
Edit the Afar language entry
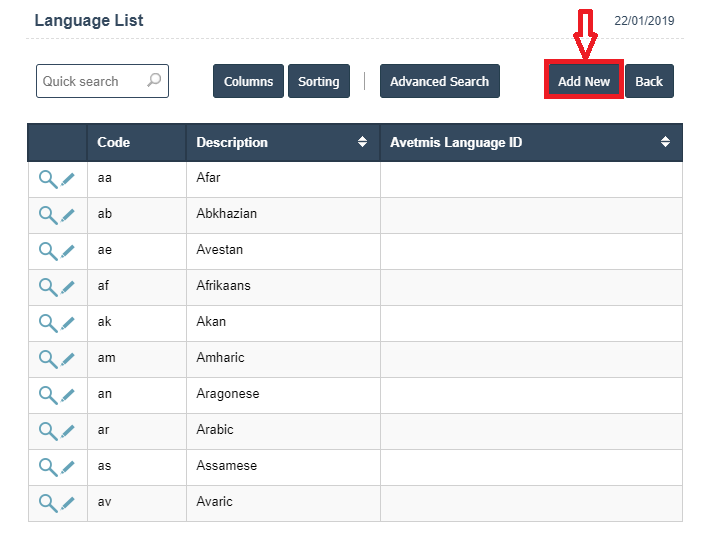pyautogui.click(x=68, y=179)
